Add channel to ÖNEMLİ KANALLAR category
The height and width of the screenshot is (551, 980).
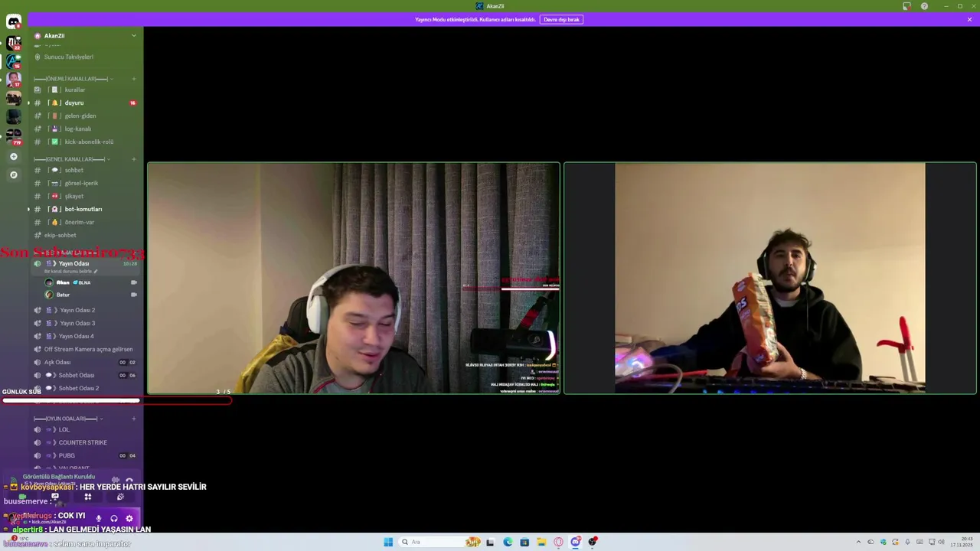pos(133,79)
